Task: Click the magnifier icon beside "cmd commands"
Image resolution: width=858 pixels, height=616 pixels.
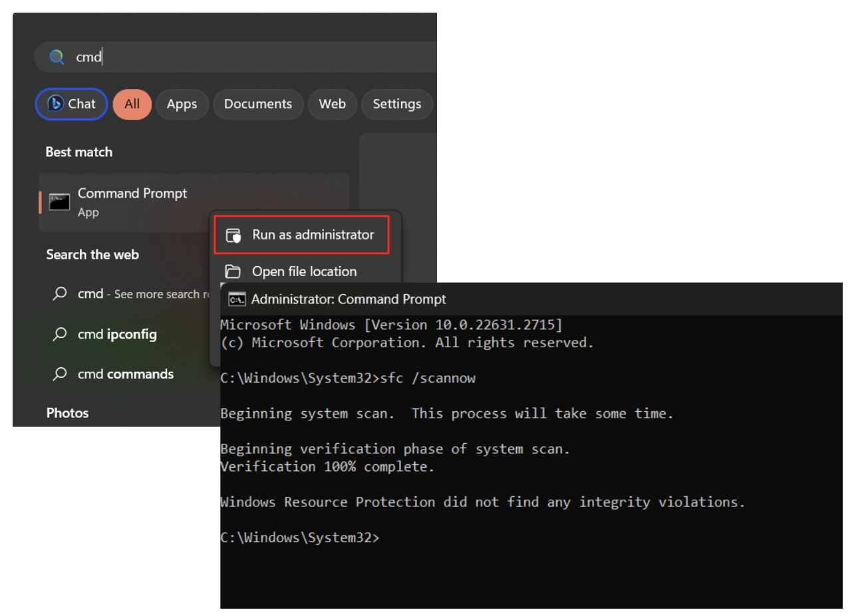Action: point(59,374)
